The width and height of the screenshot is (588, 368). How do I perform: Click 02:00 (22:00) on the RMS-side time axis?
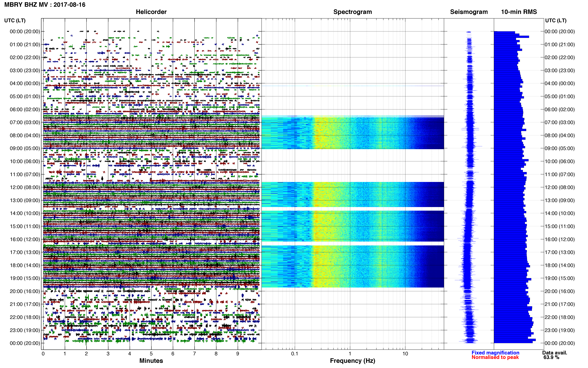point(560,57)
